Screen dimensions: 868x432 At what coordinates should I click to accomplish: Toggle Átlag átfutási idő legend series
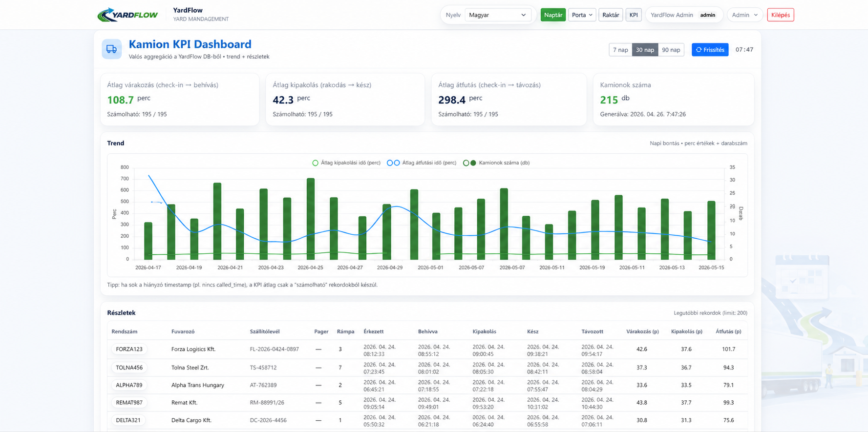[422, 163]
